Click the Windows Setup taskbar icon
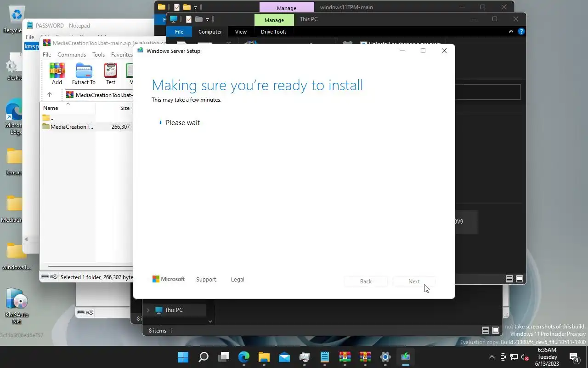588x368 pixels. [405, 357]
